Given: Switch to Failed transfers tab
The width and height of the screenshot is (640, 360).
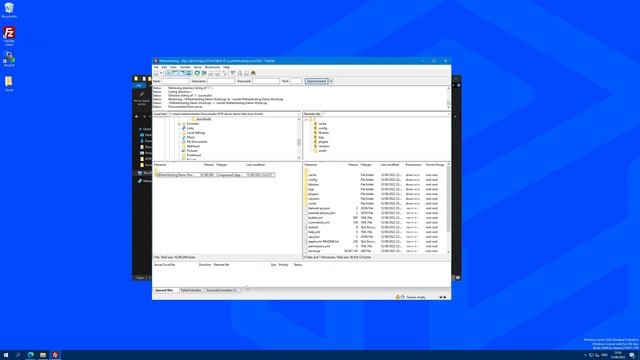Looking at the screenshot, I should click(x=191, y=290).
